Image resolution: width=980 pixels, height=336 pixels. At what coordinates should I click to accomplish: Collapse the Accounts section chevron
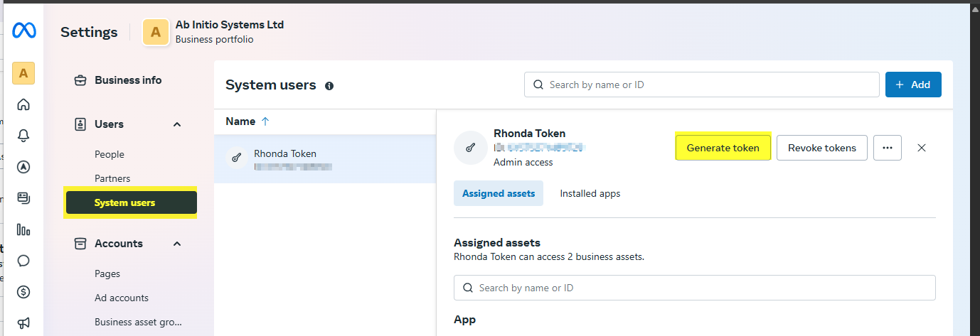click(177, 244)
